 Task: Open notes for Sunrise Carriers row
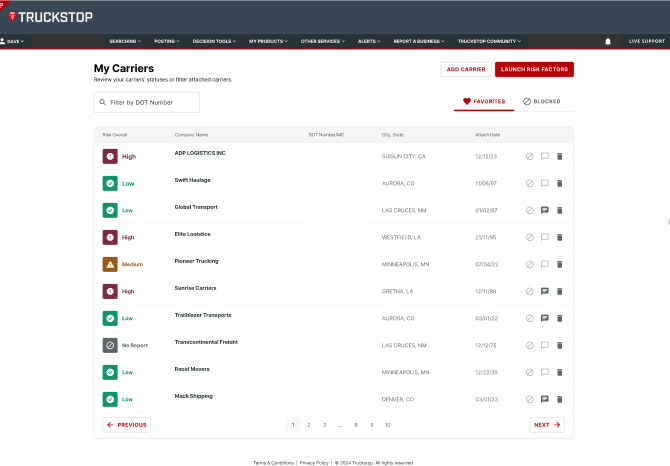pos(545,291)
